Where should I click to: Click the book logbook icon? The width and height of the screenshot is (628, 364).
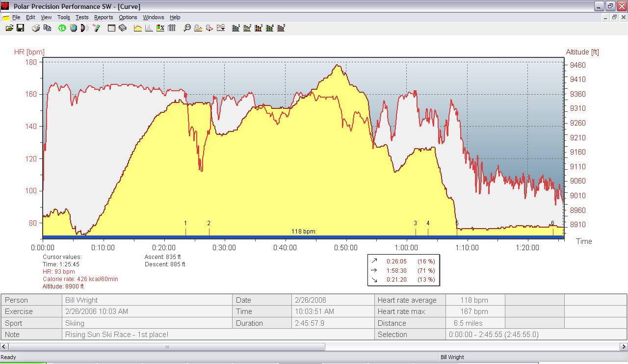coord(123,28)
